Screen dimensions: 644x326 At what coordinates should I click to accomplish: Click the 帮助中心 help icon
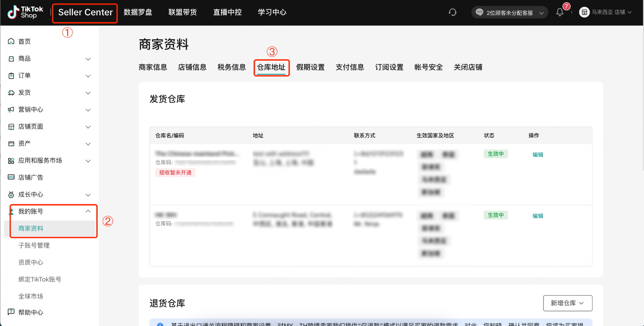11,312
